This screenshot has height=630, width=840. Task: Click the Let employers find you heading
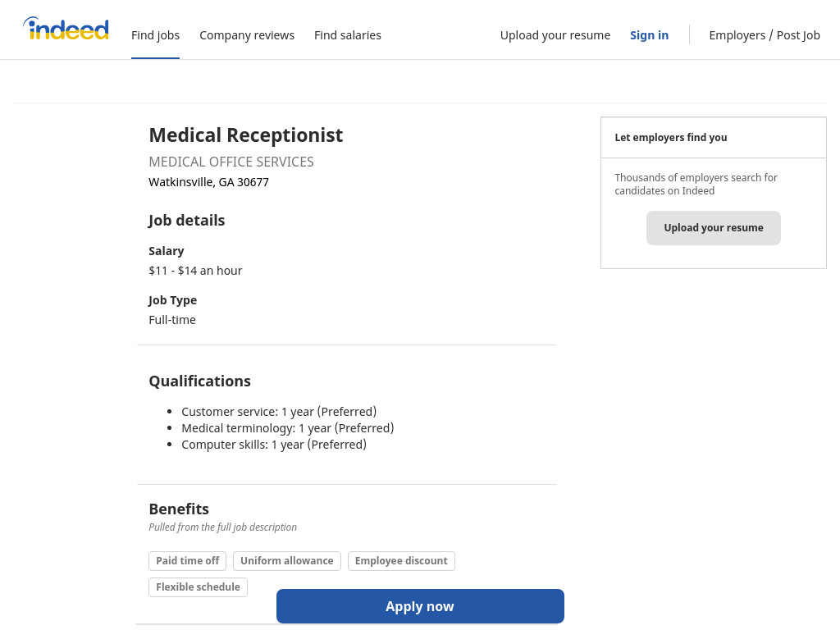click(x=671, y=137)
